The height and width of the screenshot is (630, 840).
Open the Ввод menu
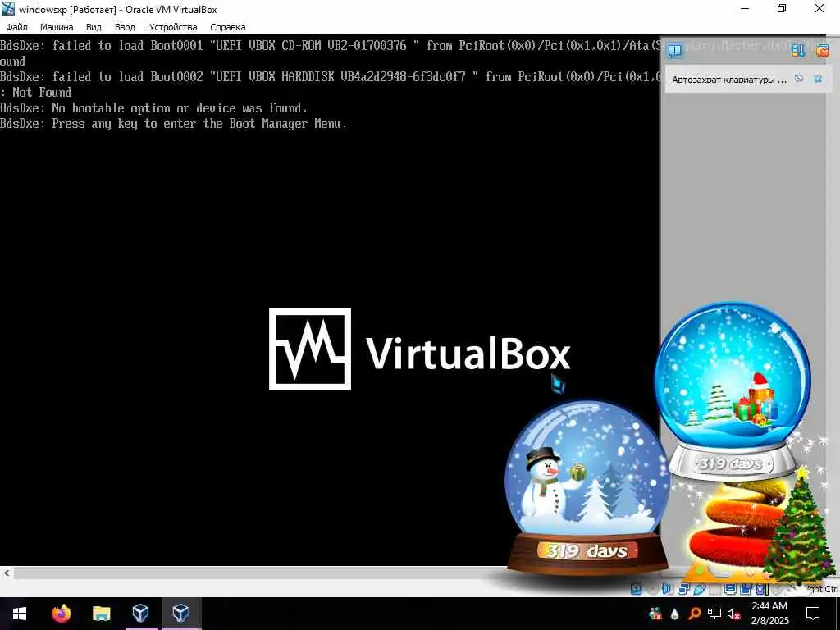click(125, 27)
